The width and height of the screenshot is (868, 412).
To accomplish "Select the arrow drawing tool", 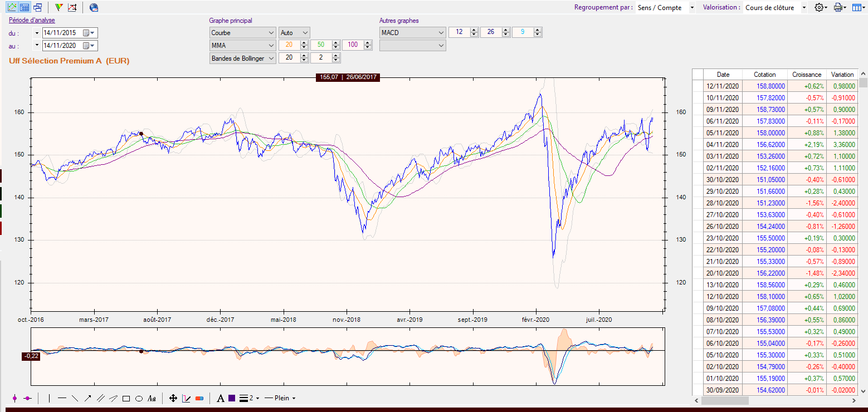I will (88, 398).
